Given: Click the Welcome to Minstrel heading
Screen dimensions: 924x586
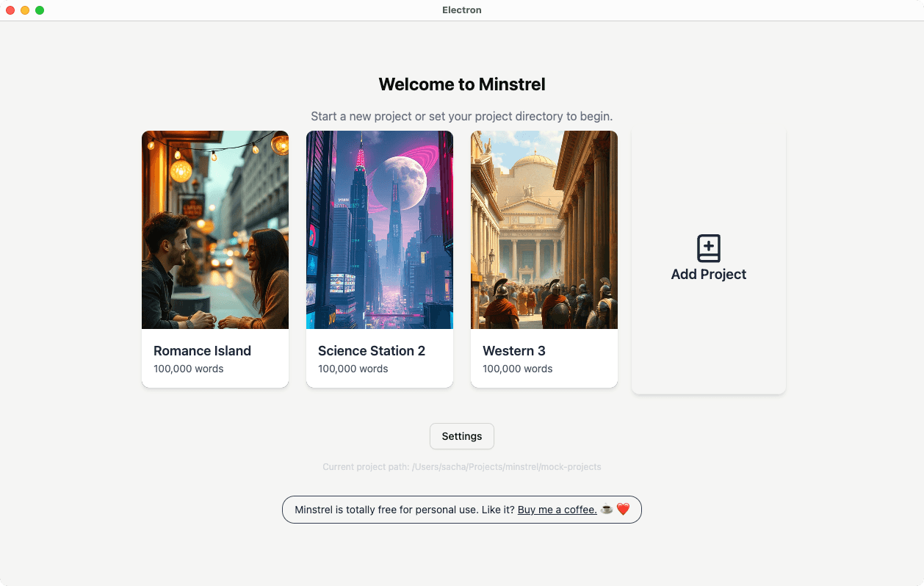Looking at the screenshot, I should pyautogui.click(x=462, y=84).
